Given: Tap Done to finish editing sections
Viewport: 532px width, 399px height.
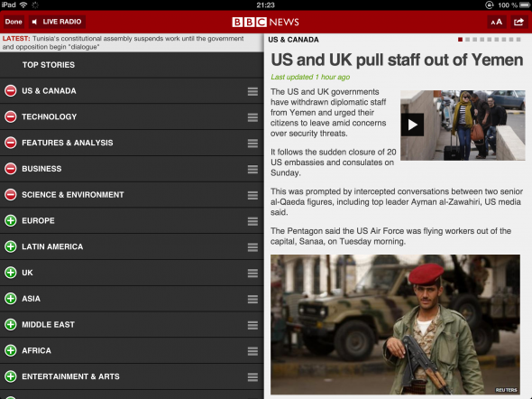Looking at the screenshot, I should pos(14,22).
